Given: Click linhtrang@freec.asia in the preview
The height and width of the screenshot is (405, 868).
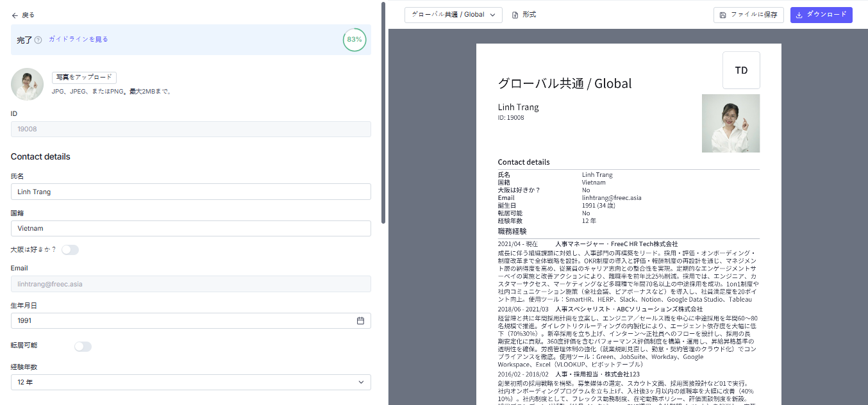Looking at the screenshot, I should 612,198.
